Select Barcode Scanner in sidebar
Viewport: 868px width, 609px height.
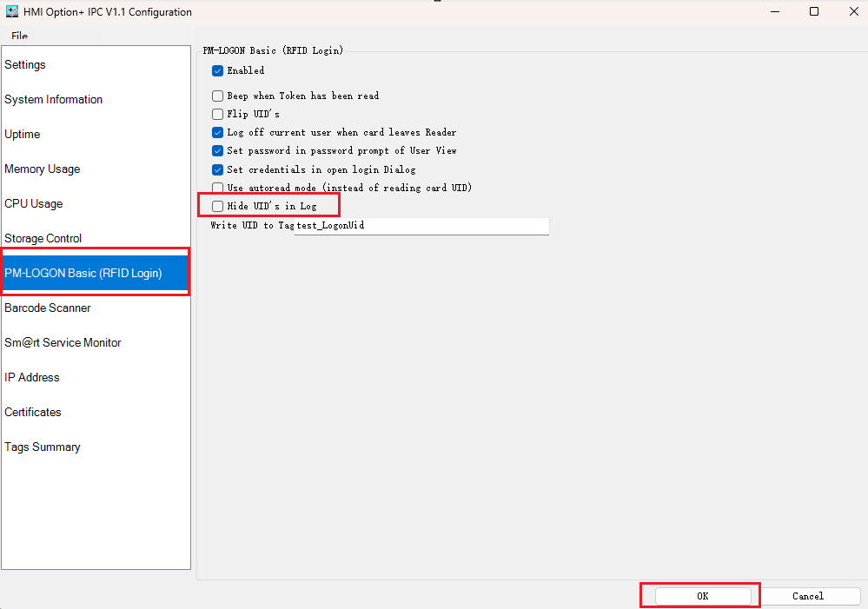48,308
